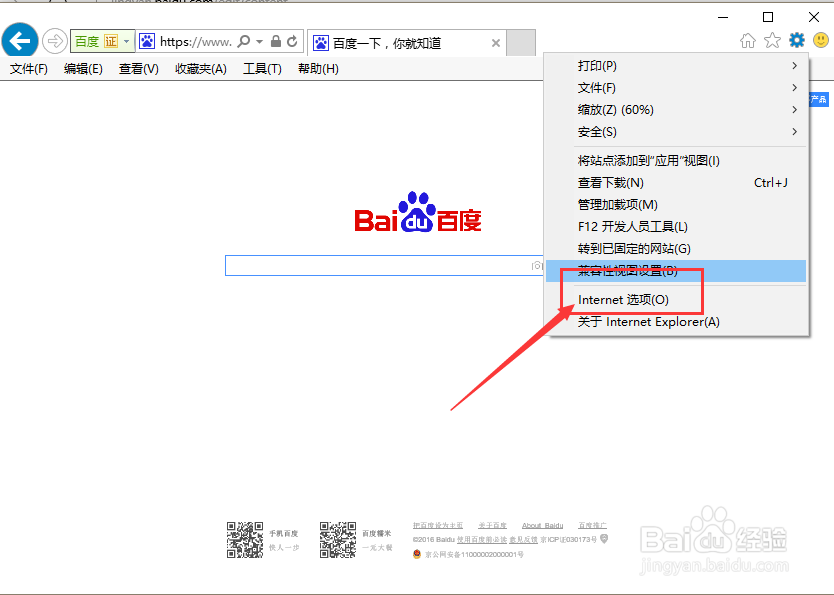Screen dimensions: 834x595
Task: Click the 意见反馈 link
Action: pos(523,539)
